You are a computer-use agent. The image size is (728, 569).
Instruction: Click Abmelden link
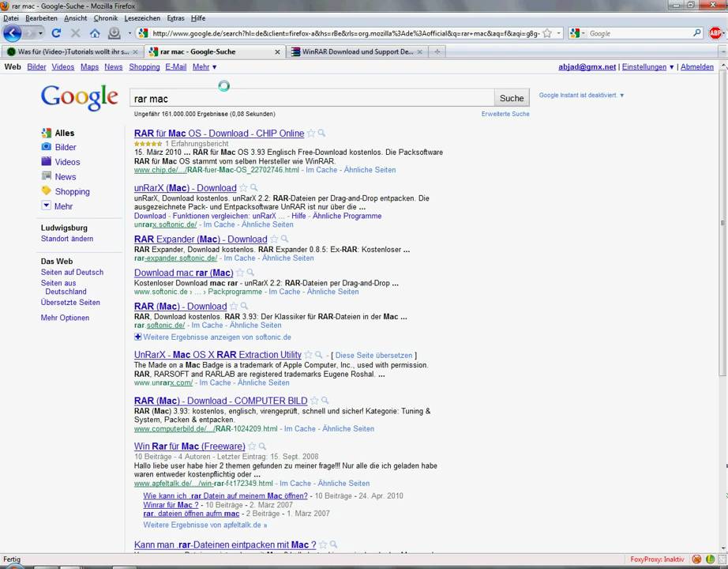pos(697,67)
